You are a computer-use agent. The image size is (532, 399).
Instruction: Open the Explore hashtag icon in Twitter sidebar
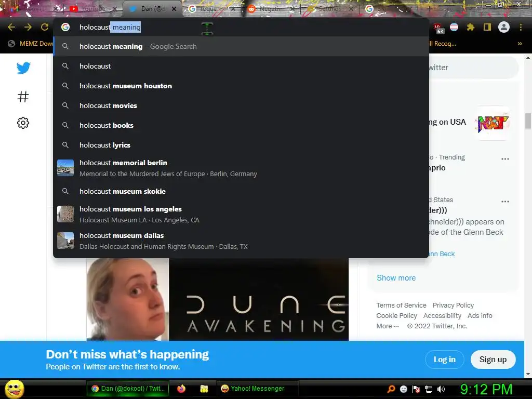[23, 97]
